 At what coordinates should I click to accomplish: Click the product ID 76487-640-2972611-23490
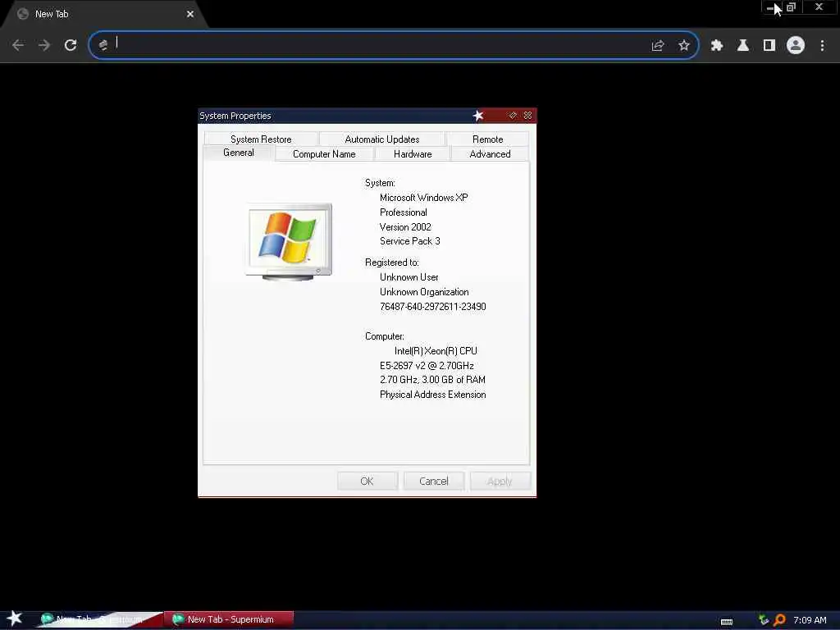point(433,307)
